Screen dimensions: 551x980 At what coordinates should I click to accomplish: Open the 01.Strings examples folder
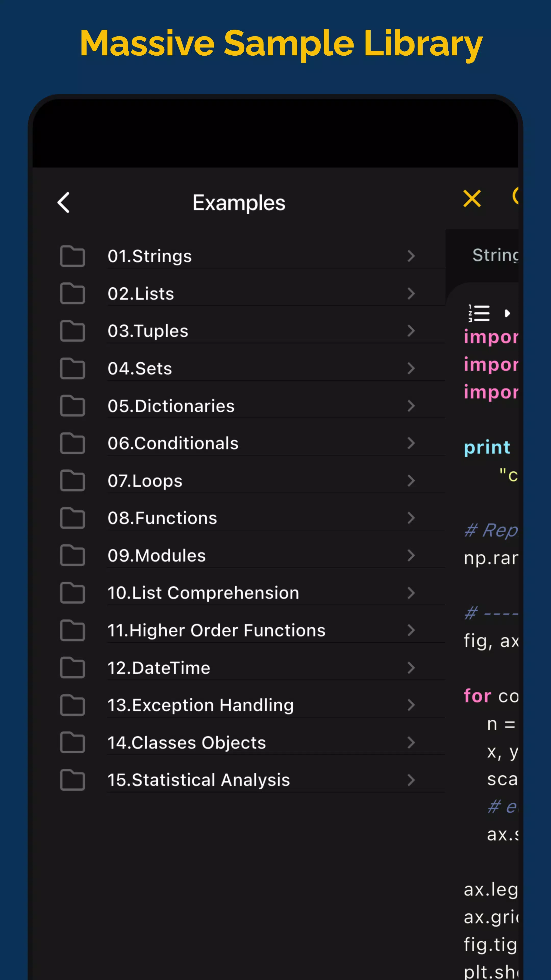(x=149, y=256)
